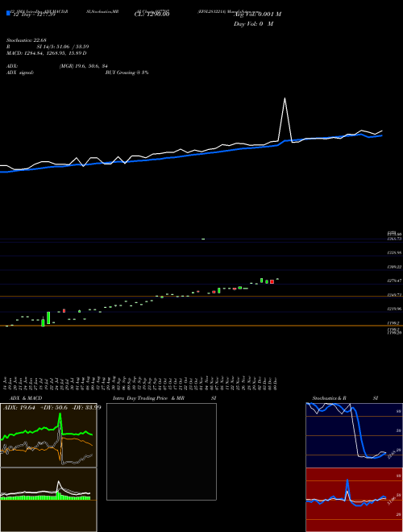Image resolution: width=403 pixels, height=532 pixels.
Task: Click the last red candle on the candlestick chart
Action: [272, 281]
